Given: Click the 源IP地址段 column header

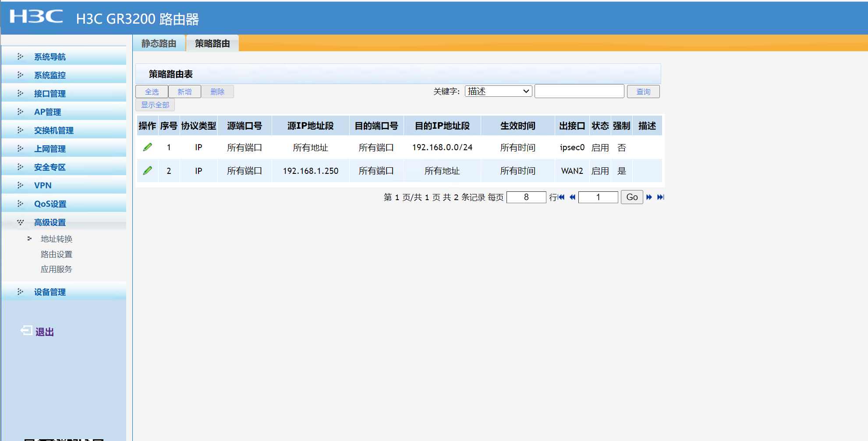Looking at the screenshot, I should pyautogui.click(x=311, y=126).
